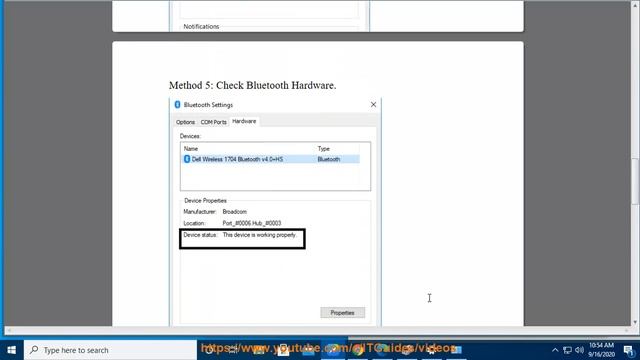640x360 pixels.
Task: Click the Bluetooth icon beside Dell Wireless 1704
Action: (x=187, y=159)
